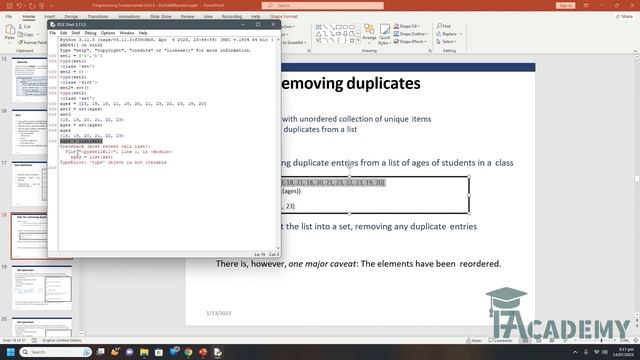Click the PowerPoint title bar search box

(x=322, y=5)
